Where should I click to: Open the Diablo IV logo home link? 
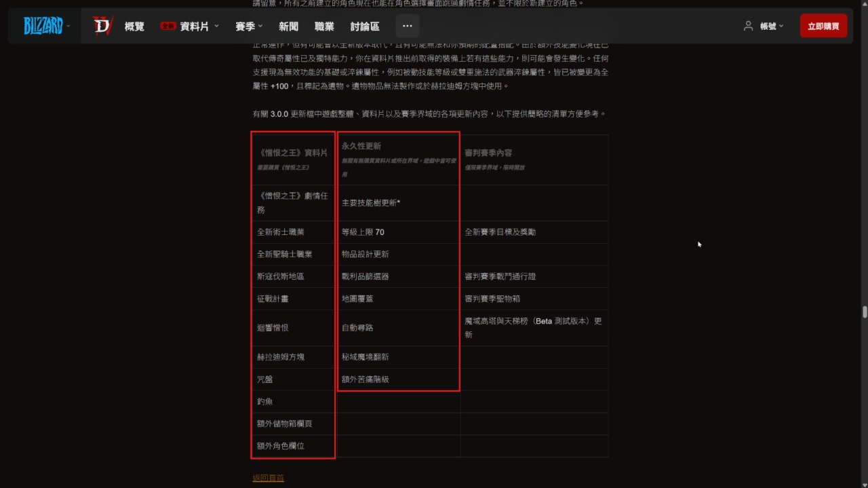click(x=102, y=26)
